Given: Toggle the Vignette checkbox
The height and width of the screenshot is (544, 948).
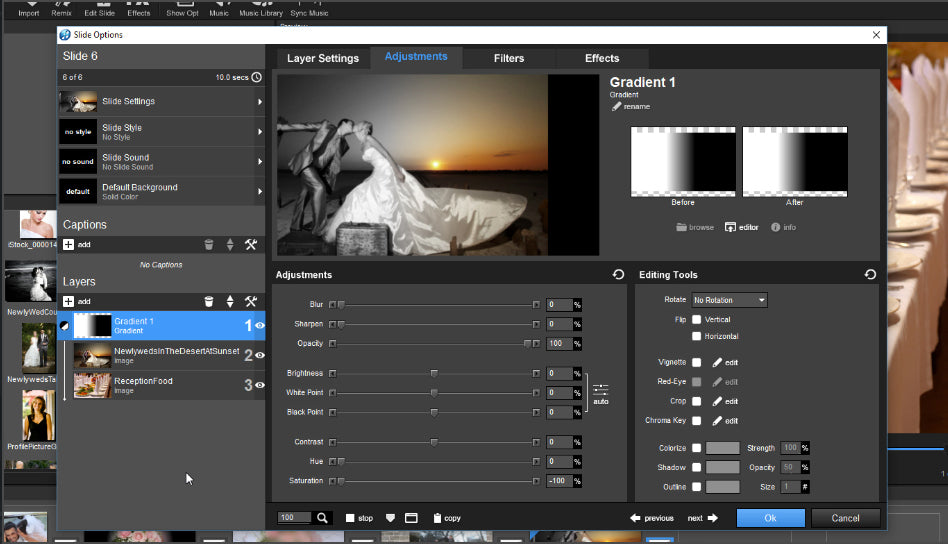Looking at the screenshot, I should click(x=696, y=363).
